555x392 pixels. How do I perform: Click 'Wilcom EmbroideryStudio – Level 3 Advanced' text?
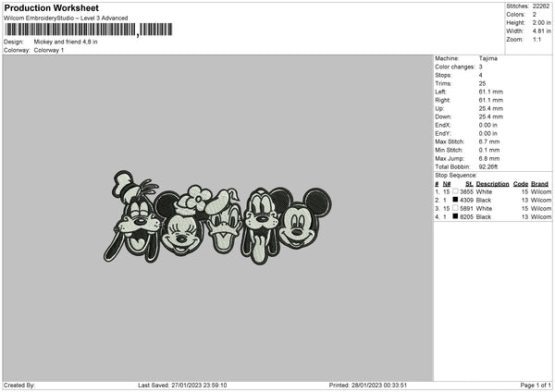tap(66, 18)
